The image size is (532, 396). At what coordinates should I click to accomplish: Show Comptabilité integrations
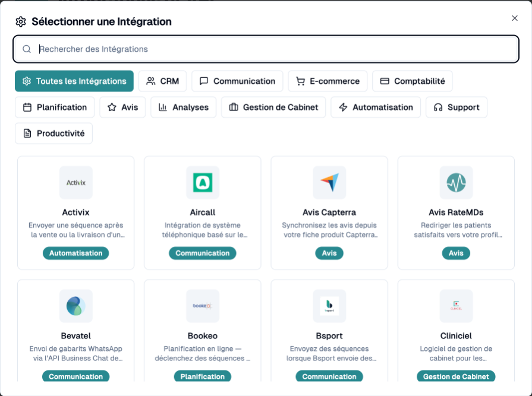[413, 81]
